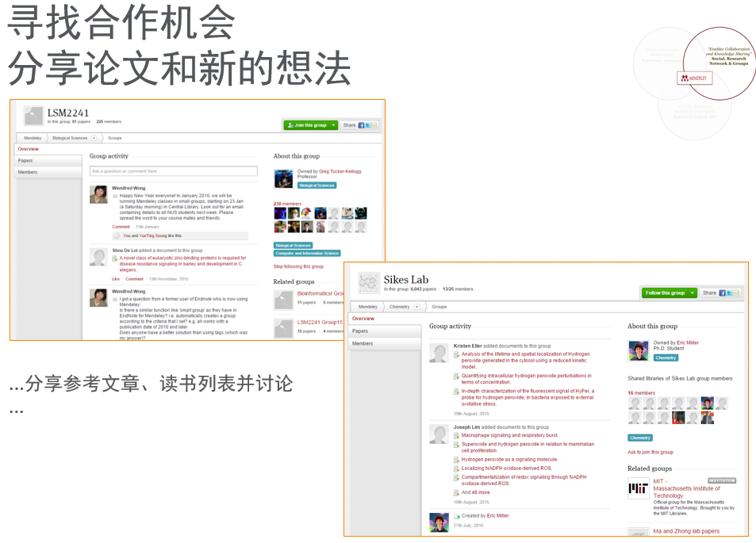Screen dimensions: 756x543
Task: Click Facebook share icon in LSM2241 group
Action: [361, 125]
